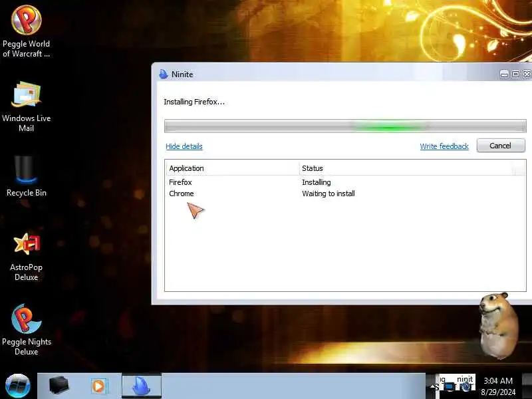
Task: Open the Write feedback link
Action: [x=444, y=146]
